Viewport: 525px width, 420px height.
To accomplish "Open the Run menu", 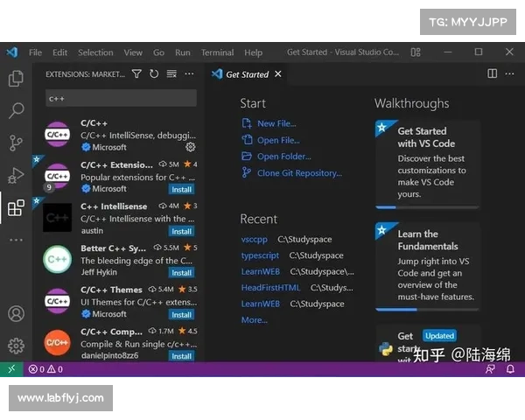I will click(x=183, y=52).
